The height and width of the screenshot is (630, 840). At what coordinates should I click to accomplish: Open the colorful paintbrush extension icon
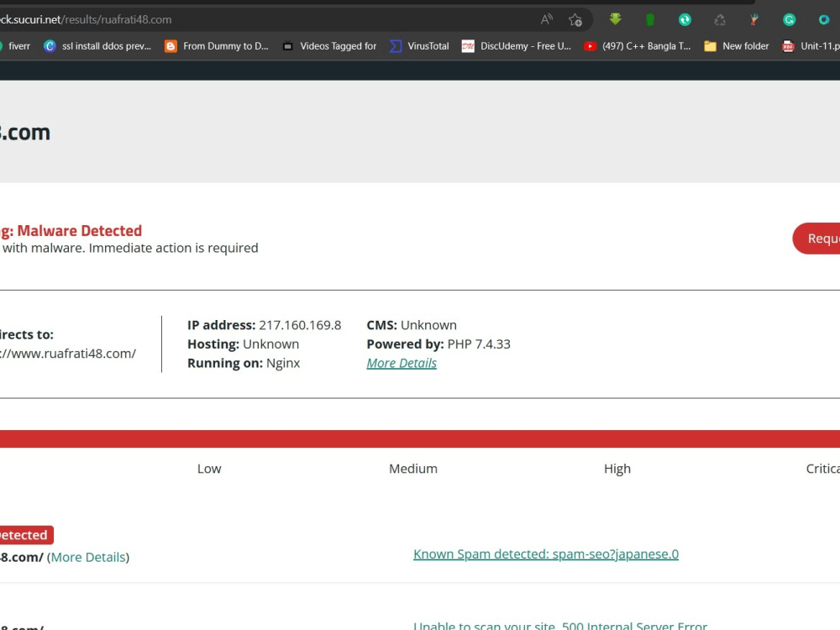pos(753,18)
